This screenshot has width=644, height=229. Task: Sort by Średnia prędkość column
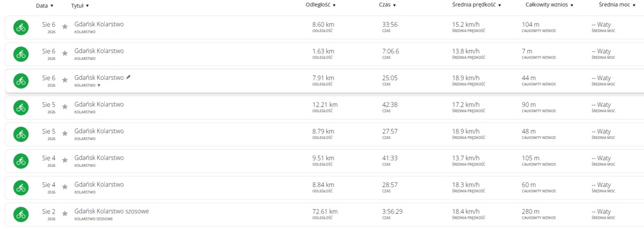pyautogui.click(x=477, y=5)
